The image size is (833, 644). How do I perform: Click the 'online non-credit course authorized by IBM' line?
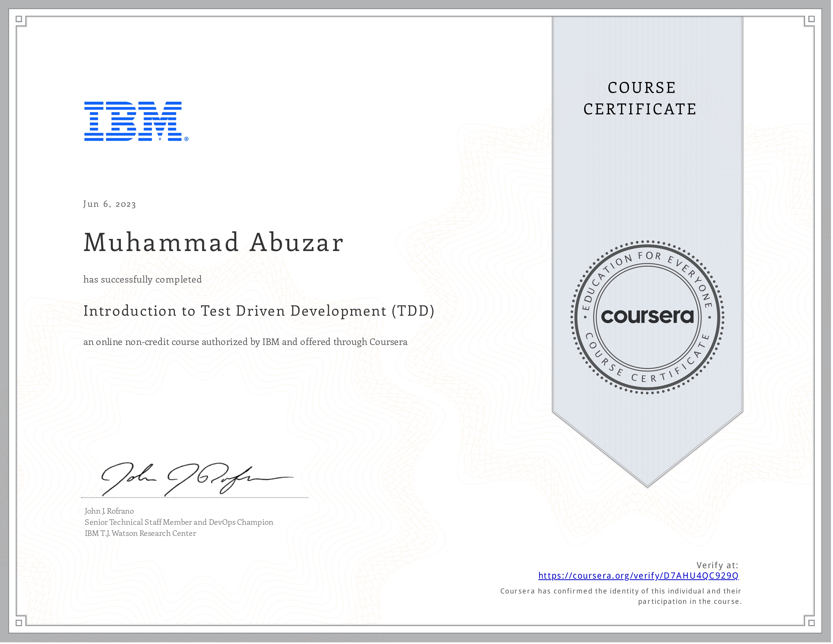click(245, 342)
